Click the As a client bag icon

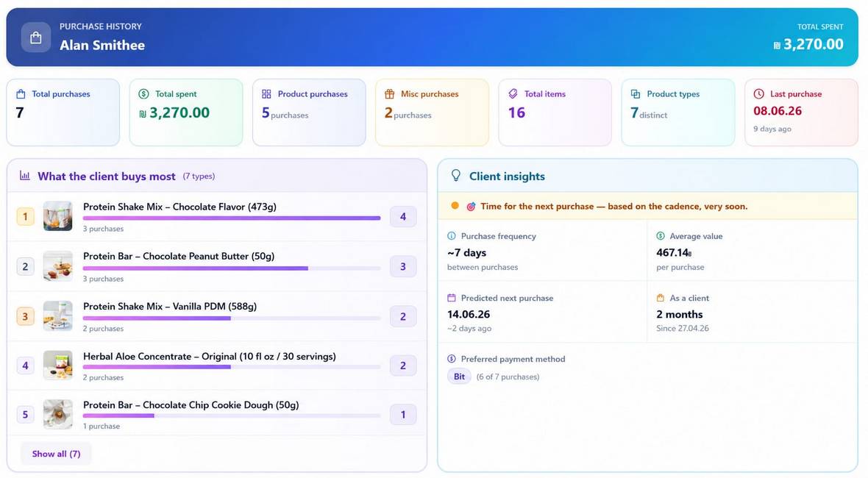[x=661, y=298]
